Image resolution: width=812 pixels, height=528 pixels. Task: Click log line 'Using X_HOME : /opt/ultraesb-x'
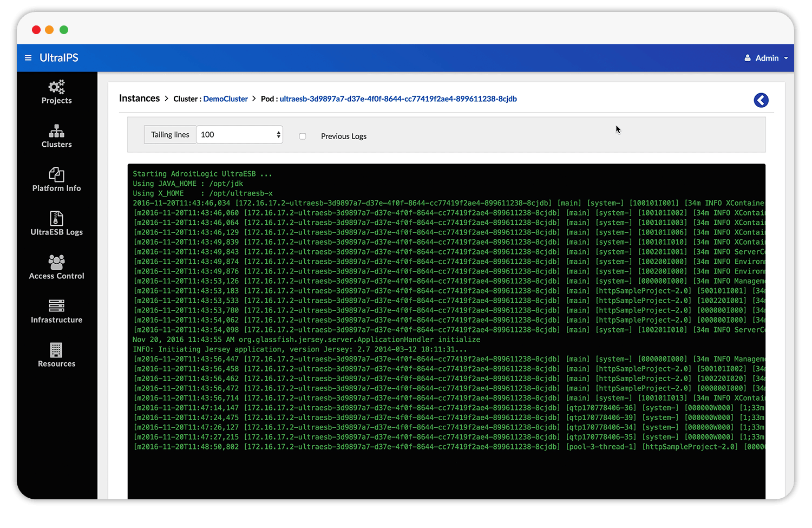(202, 193)
